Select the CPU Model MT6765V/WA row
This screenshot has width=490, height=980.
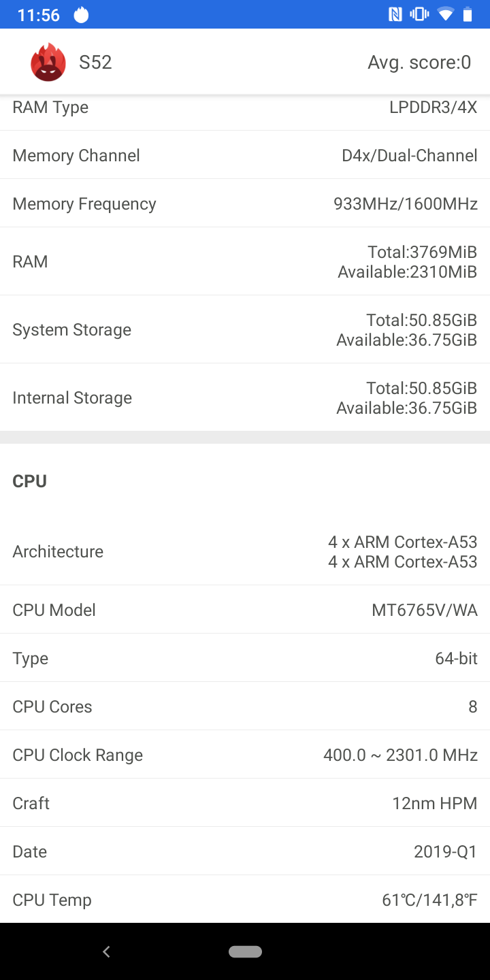[245, 610]
